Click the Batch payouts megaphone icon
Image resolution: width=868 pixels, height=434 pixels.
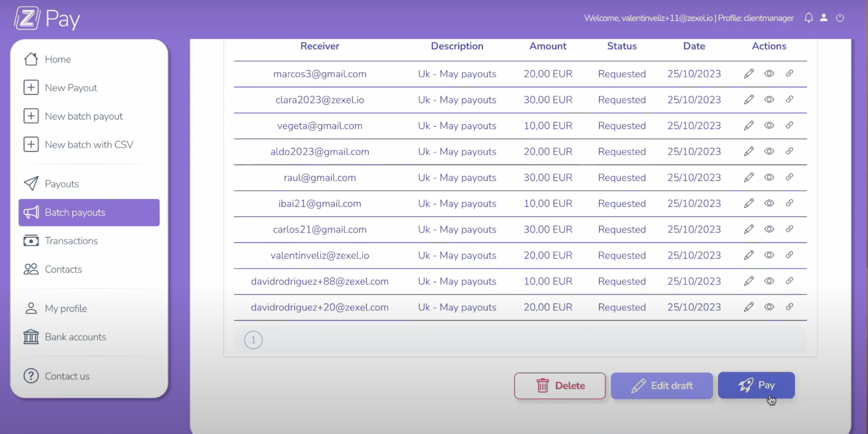coord(31,212)
